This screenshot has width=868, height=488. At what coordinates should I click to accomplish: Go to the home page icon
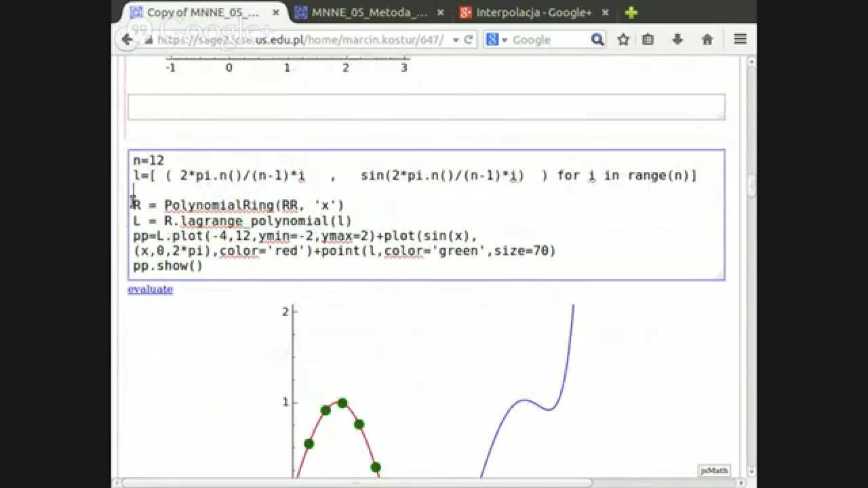(707, 40)
